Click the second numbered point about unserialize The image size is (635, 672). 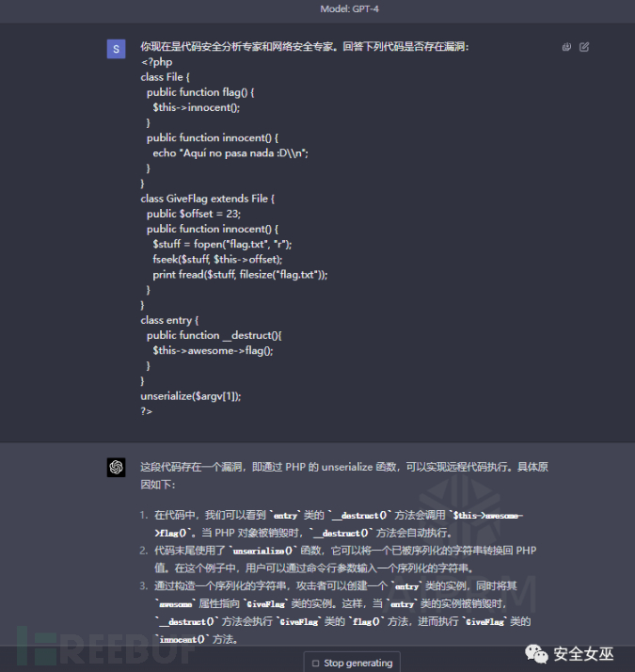[338, 559]
